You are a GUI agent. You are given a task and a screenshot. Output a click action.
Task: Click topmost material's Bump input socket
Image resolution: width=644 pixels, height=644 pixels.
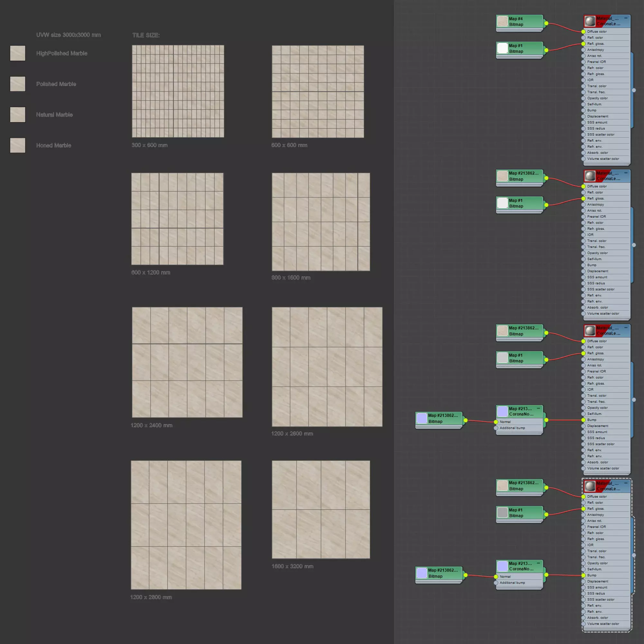pos(583,110)
